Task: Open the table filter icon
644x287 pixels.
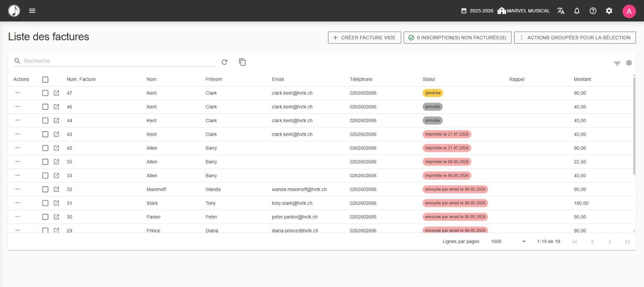Action: tap(617, 64)
